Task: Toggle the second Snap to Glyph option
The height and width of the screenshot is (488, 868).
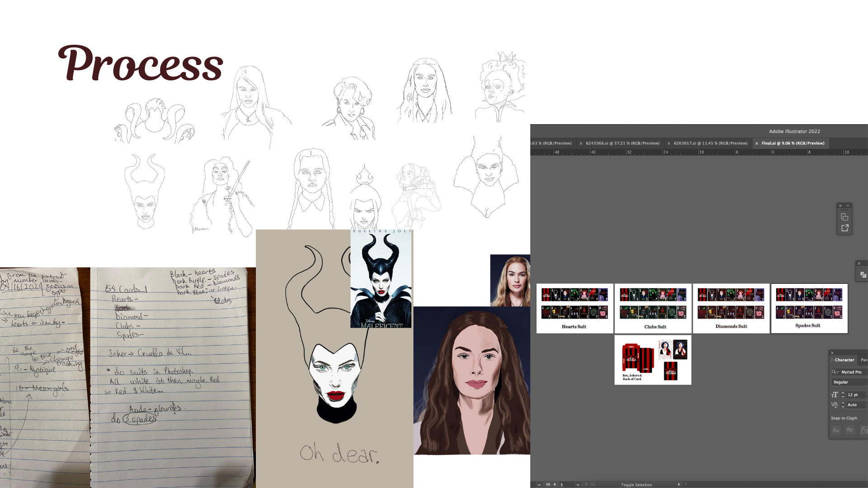Action: (x=850, y=430)
